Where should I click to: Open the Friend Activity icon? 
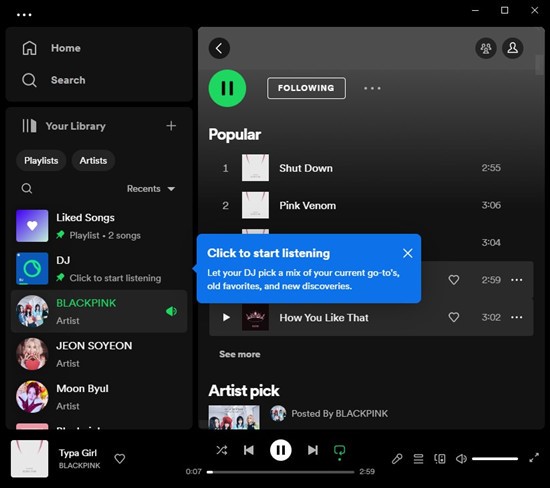point(486,48)
